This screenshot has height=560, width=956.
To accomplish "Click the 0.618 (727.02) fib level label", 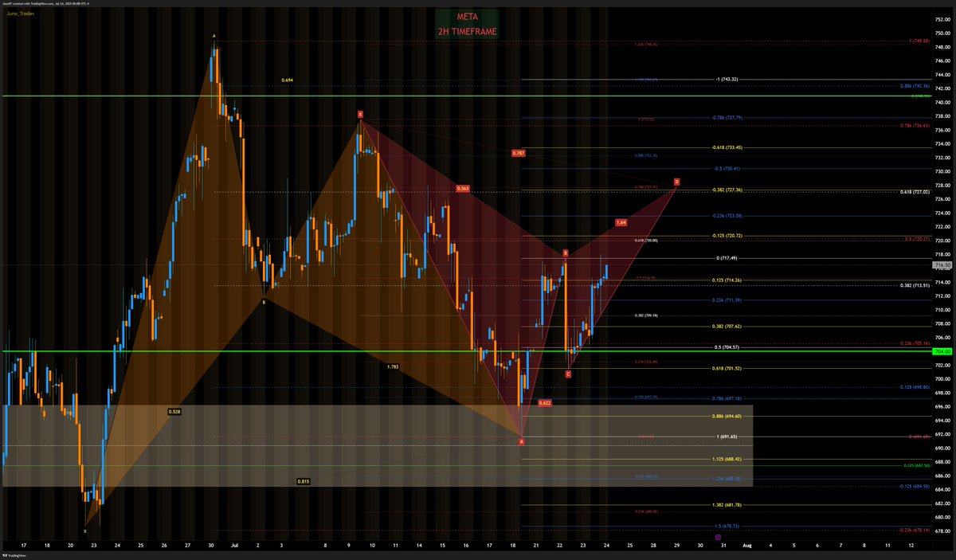I will coord(915,192).
